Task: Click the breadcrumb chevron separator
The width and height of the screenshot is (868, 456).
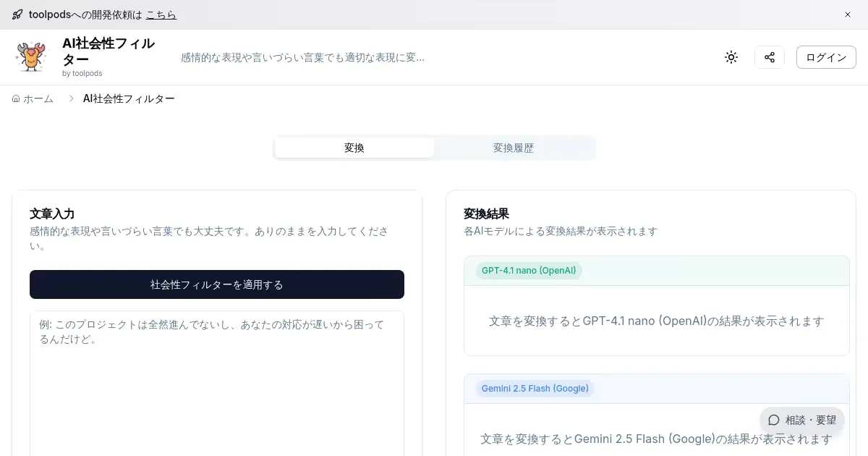Action: pos(71,98)
